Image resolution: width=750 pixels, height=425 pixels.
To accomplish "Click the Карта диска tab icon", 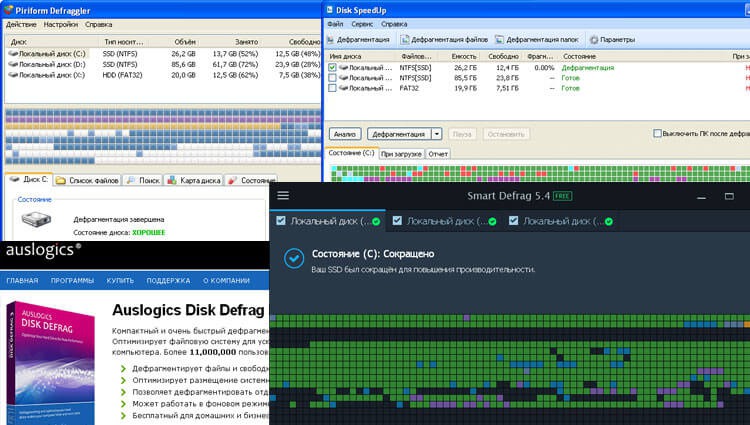I will click(172, 181).
